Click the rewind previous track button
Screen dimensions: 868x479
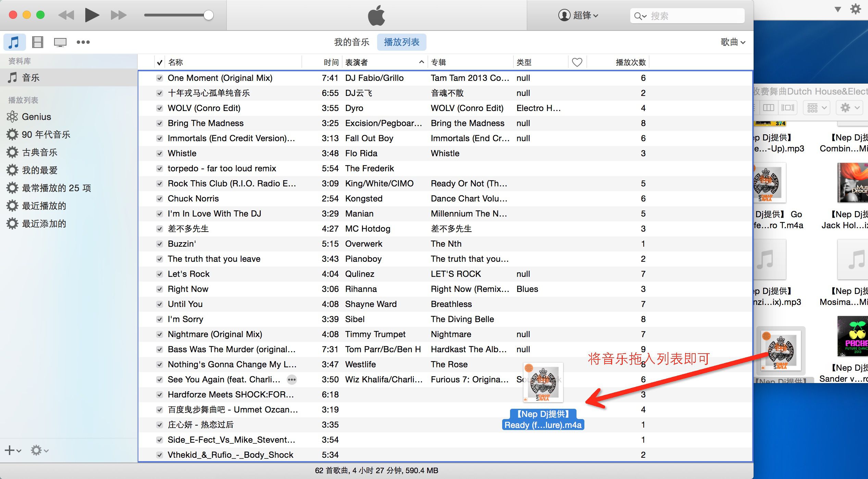(66, 15)
